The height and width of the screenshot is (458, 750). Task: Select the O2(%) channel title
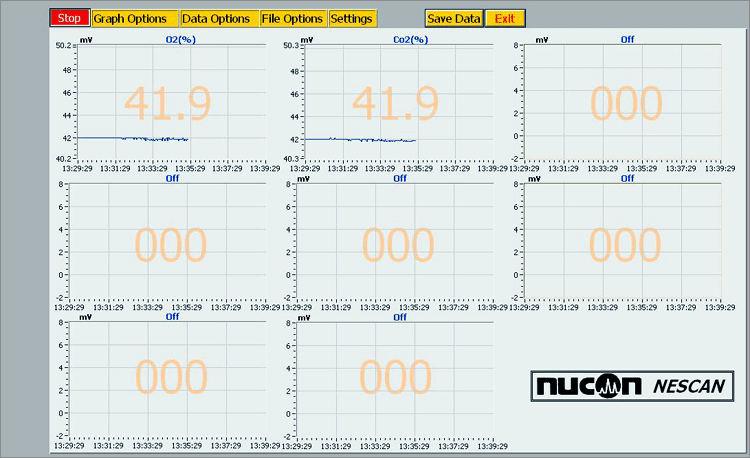point(181,40)
